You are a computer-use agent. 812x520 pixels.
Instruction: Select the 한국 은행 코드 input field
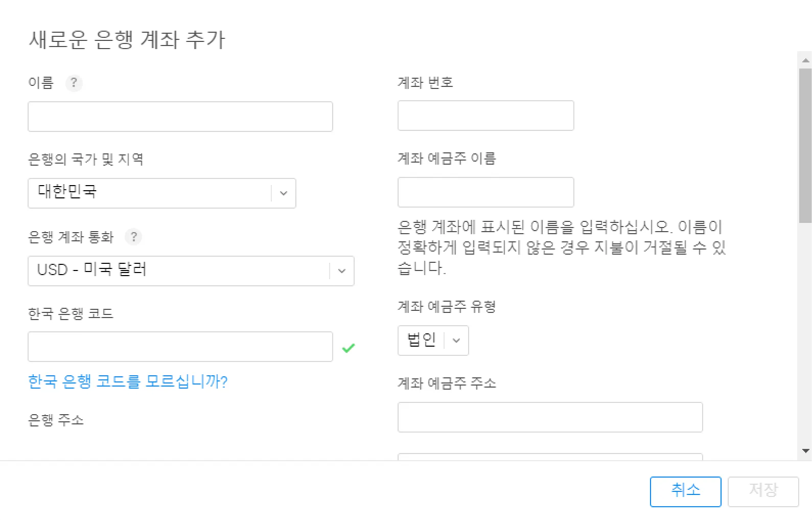point(180,347)
